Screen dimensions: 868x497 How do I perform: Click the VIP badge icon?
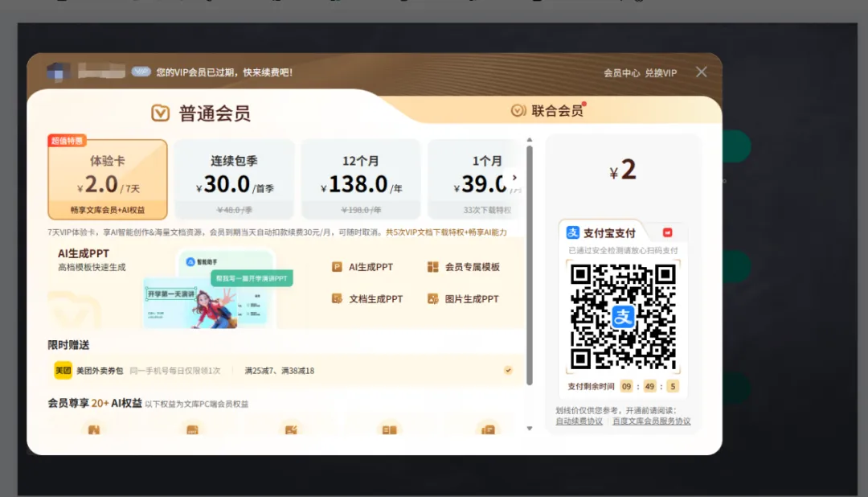click(x=141, y=72)
